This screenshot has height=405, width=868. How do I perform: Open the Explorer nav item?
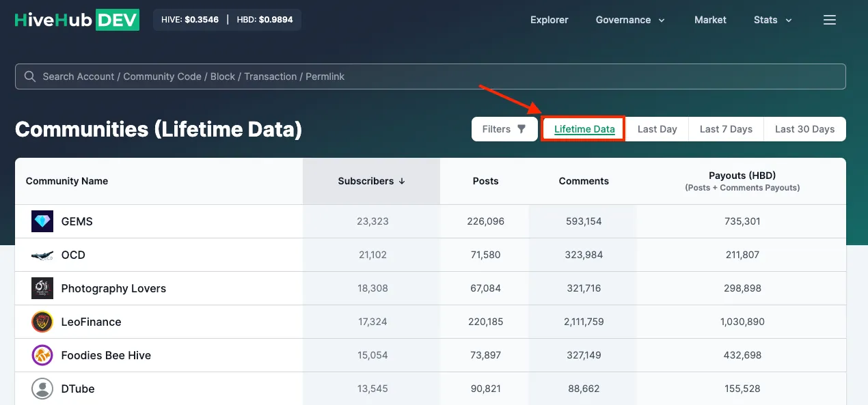550,20
